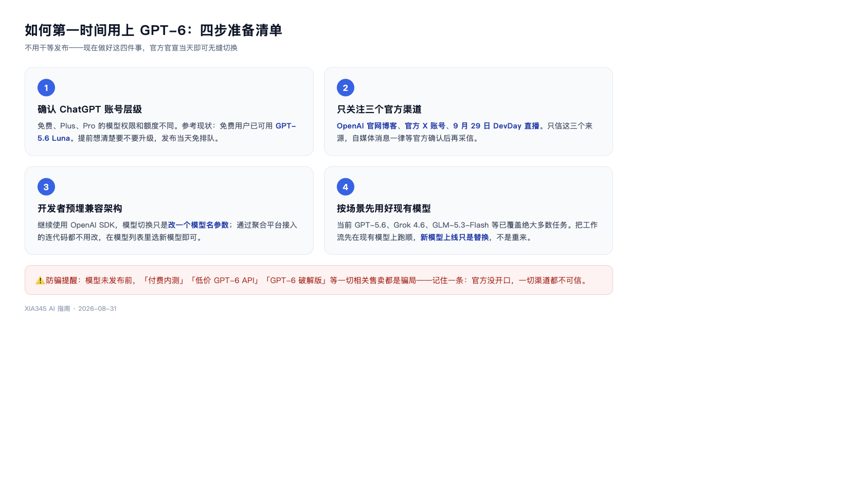The image size is (849, 504).
Task: Click highlighted text 9 月 29 日 DevDay 直播
Action: pyautogui.click(x=496, y=126)
